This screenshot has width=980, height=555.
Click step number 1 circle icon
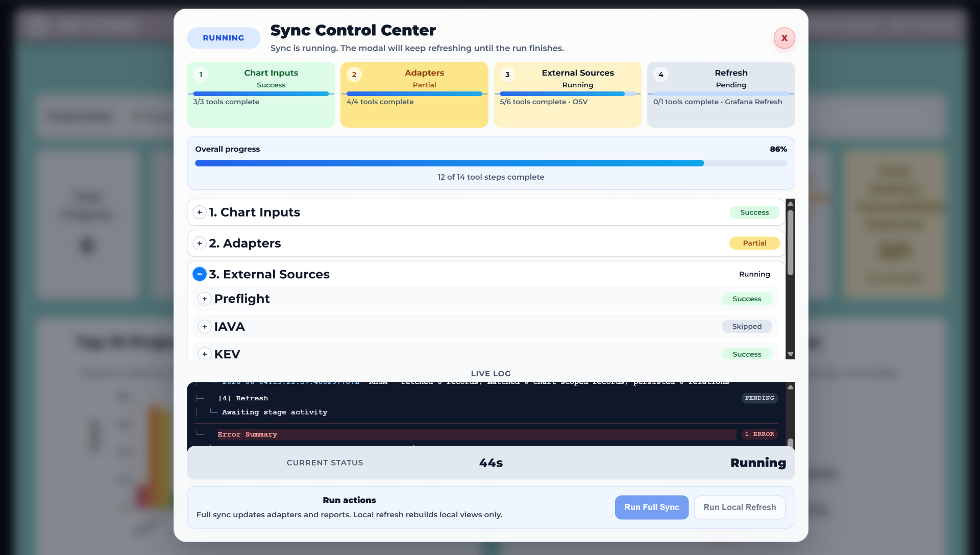[201, 75]
